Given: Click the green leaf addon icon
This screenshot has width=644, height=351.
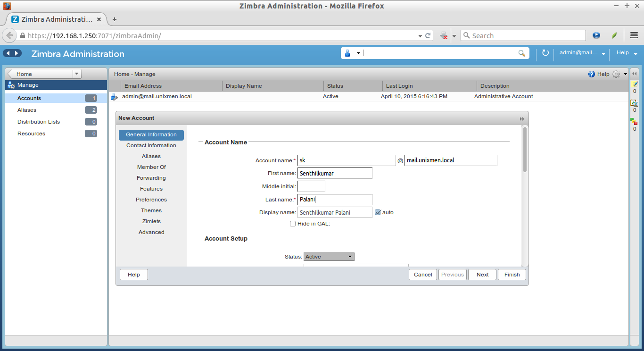Looking at the screenshot, I should [614, 35].
